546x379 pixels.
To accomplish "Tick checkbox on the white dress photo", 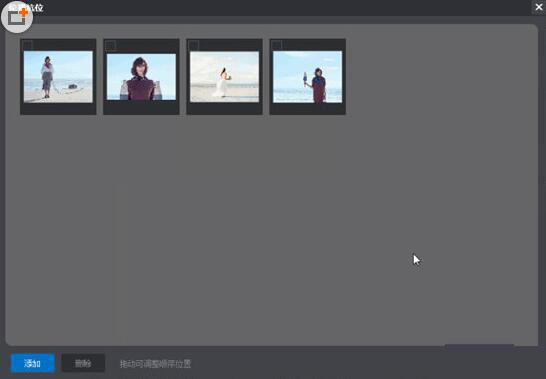I will (x=194, y=45).
